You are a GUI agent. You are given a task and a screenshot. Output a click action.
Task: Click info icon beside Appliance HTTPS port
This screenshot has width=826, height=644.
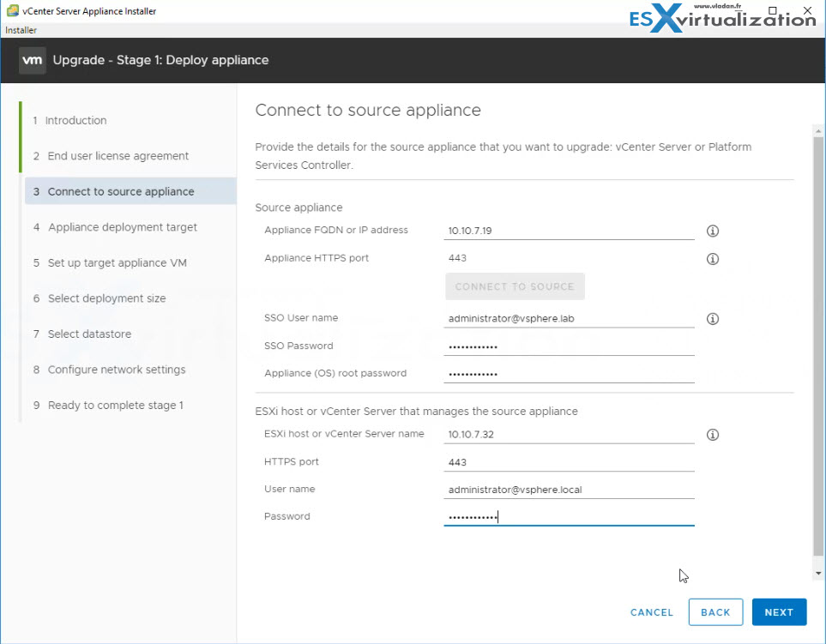[712, 259]
